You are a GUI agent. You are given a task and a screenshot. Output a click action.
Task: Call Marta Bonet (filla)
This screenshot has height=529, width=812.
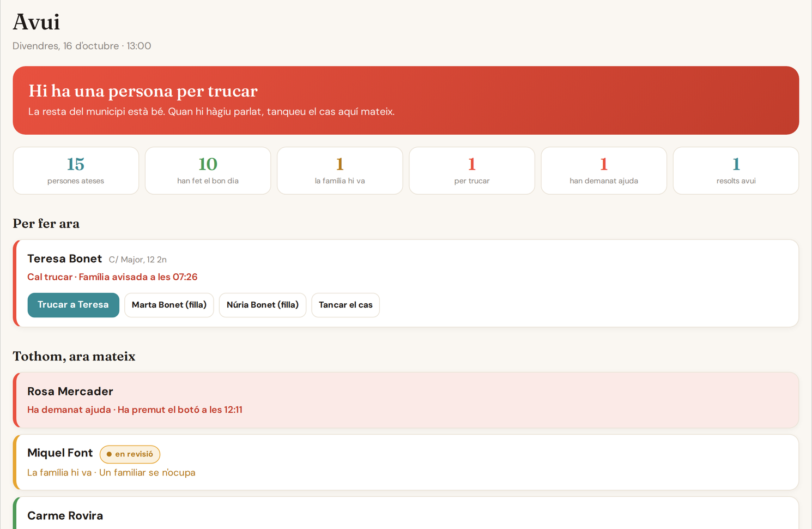(x=169, y=305)
